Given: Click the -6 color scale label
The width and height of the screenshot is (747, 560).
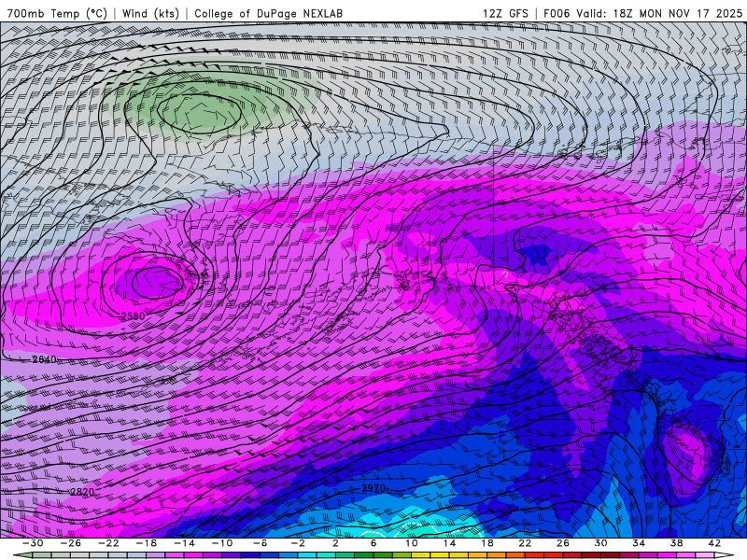Looking at the screenshot, I should tap(260, 543).
